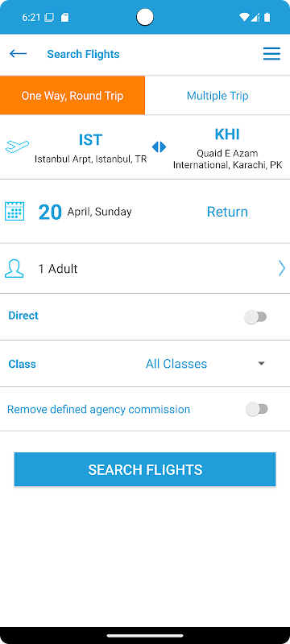290x644 pixels.
Task: Toggle Remove defined agency commission switch
Action: [x=257, y=409]
